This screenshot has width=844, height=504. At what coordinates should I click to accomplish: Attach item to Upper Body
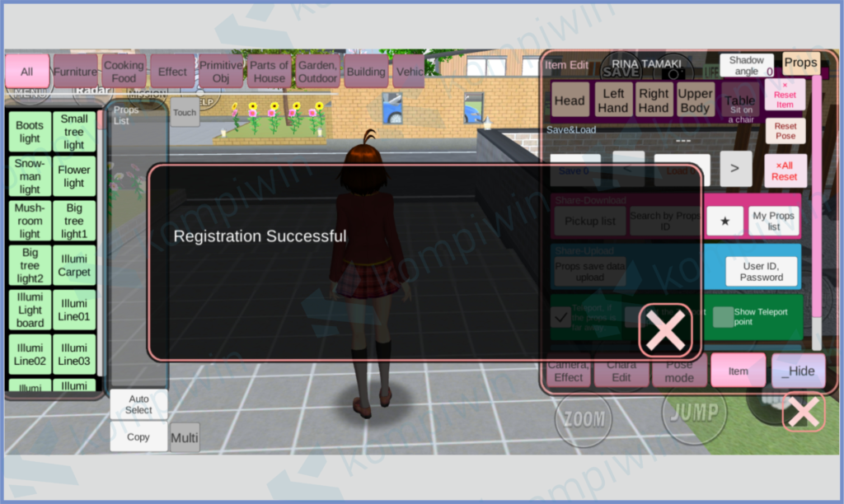(x=695, y=100)
